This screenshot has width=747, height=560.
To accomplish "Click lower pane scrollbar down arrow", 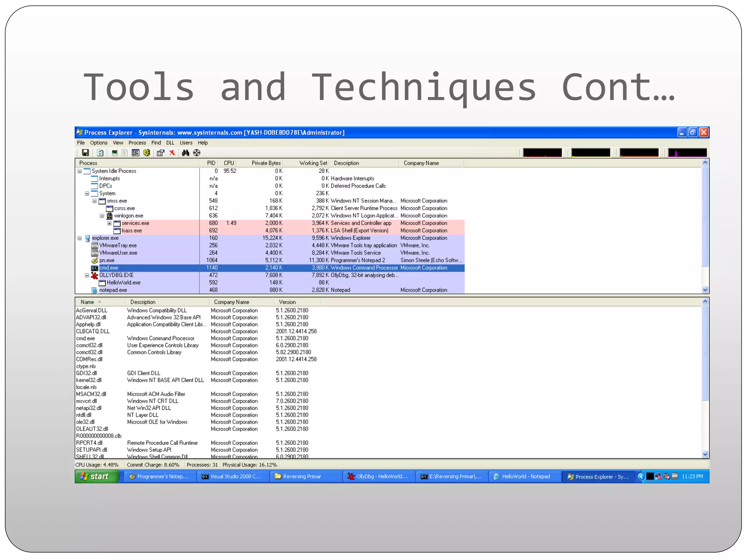I will (x=705, y=454).
